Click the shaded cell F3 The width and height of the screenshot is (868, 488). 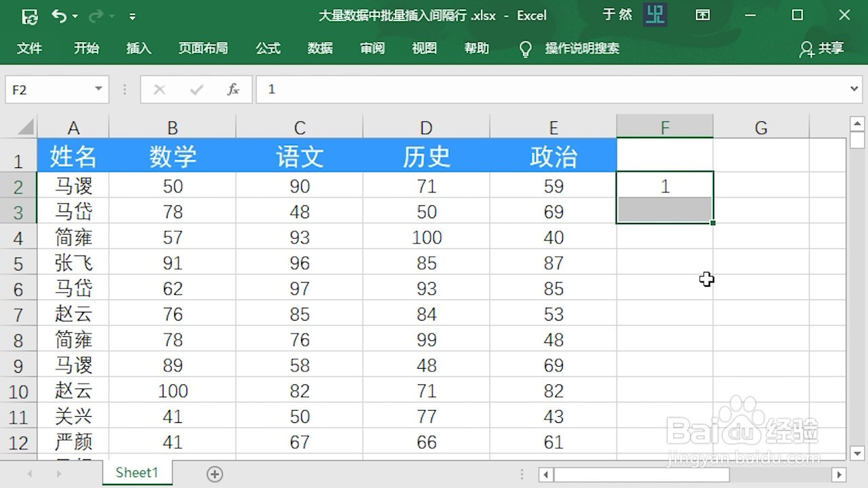(x=665, y=210)
